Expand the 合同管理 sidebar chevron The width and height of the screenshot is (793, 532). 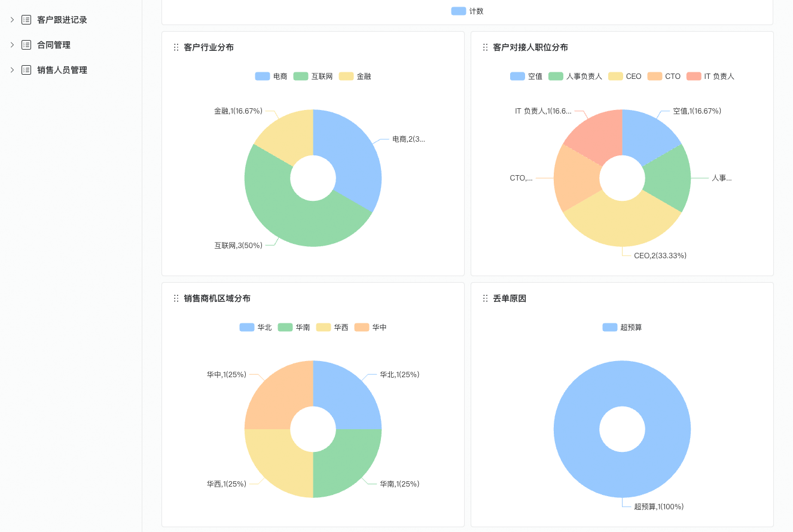click(x=12, y=45)
